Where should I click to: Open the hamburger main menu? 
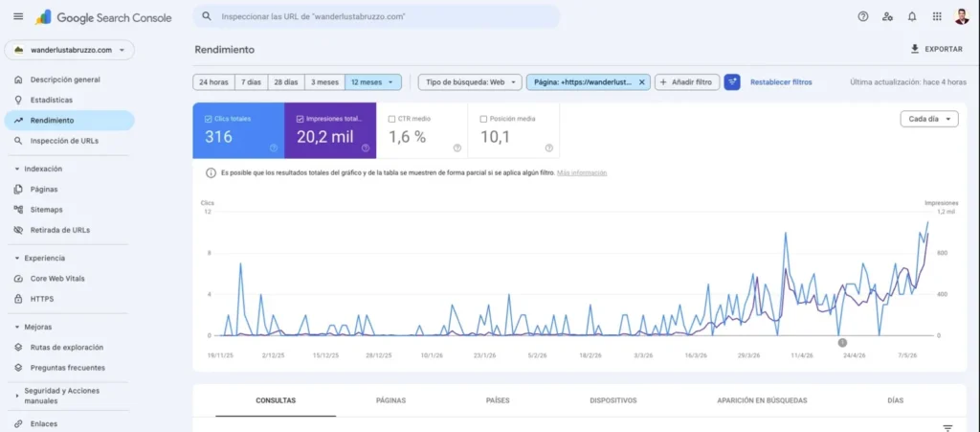click(x=18, y=17)
